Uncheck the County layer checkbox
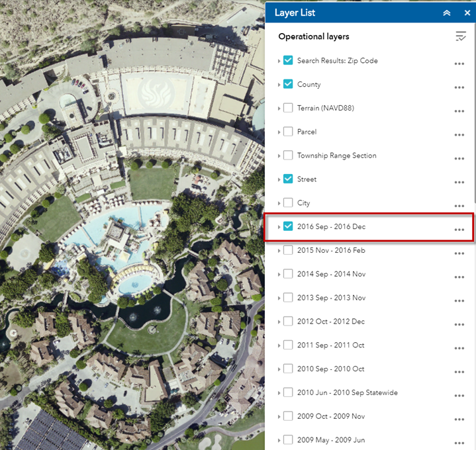 (288, 84)
